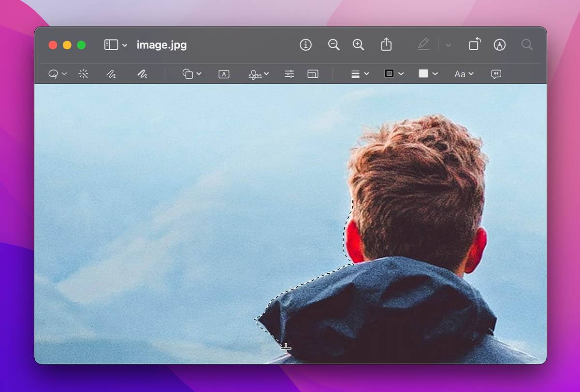Toggle the sidebar visibility
The width and height of the screenshot is (580, 392).
point(111,44)
